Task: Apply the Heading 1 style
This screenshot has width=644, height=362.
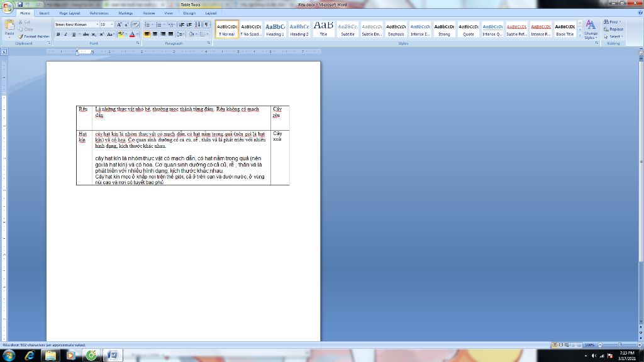Action: (x=275, y=29)
